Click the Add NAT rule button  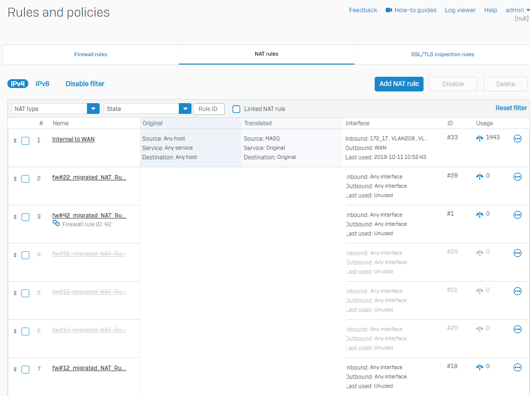click(x=399, y=84)
